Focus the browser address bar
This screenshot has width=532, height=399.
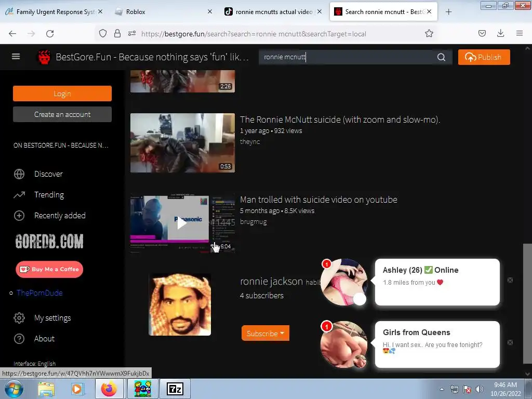point(254,34)
